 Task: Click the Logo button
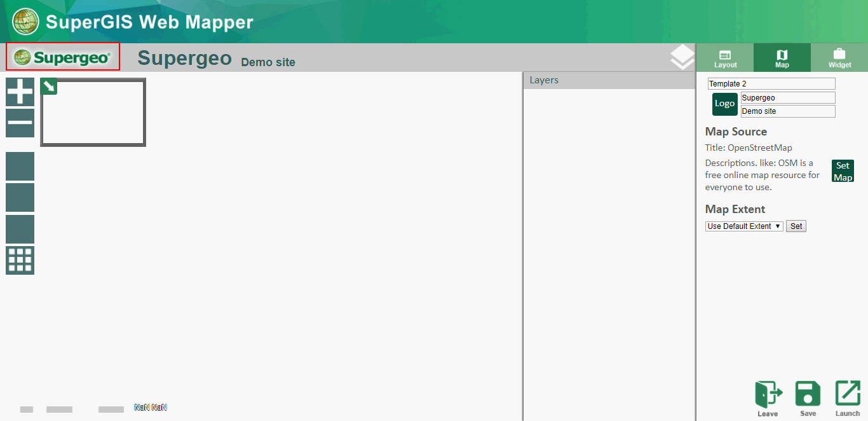pos(724,104)
